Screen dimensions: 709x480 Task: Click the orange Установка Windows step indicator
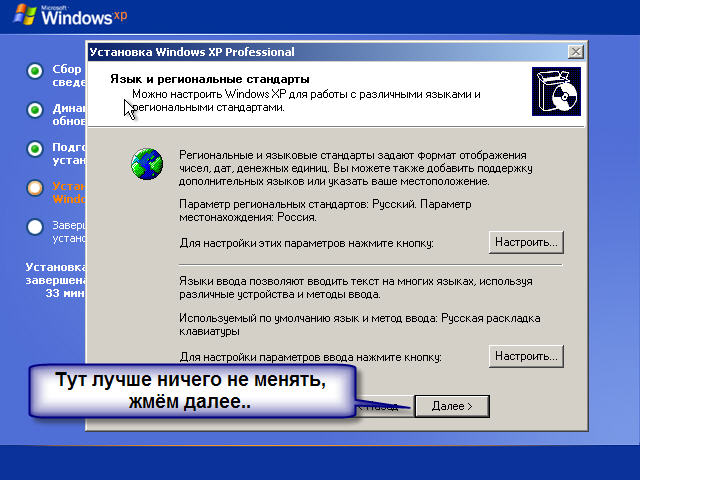[35, 188]
